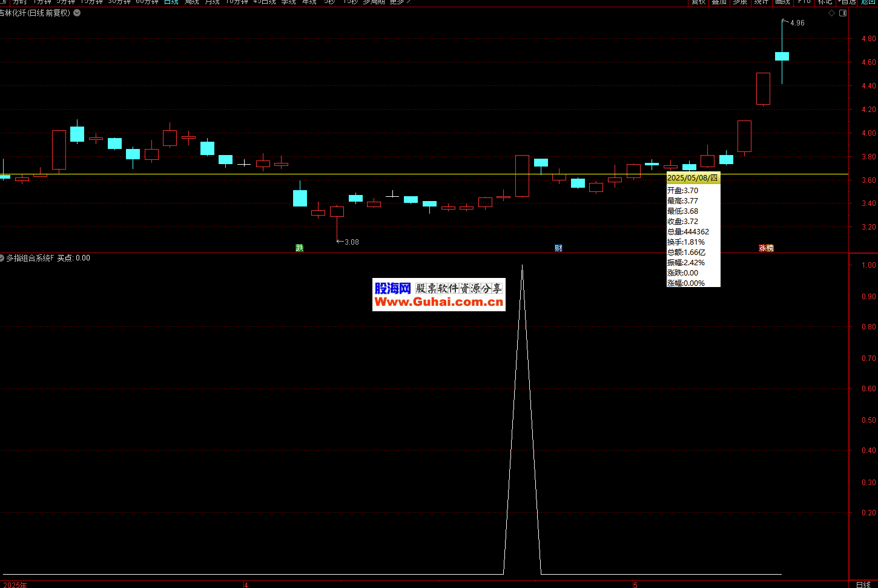The width and height of the screenshot is (878, 588).
Task: Switch to the 周线 period tab
Action: [191, 2]
